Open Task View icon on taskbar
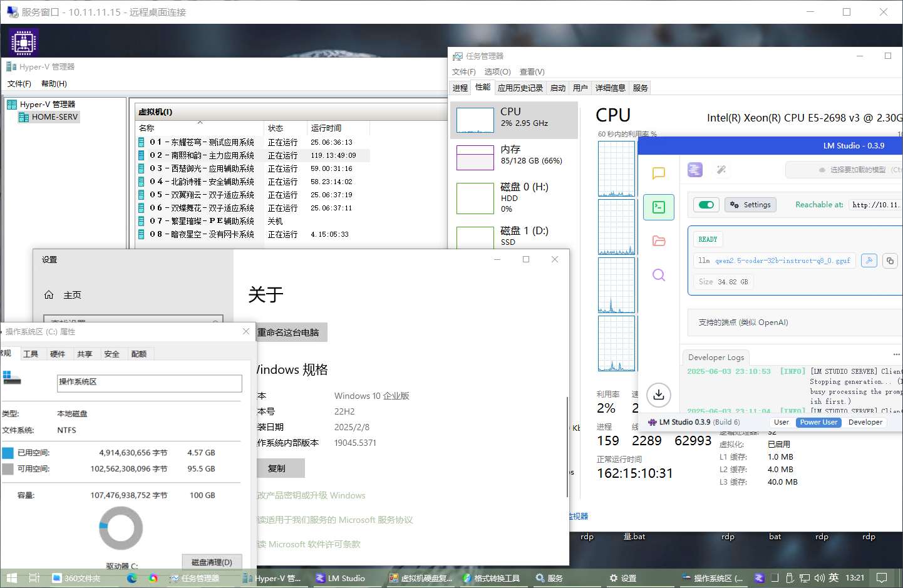Screen dimensions: 903x588 pos(34,578)
